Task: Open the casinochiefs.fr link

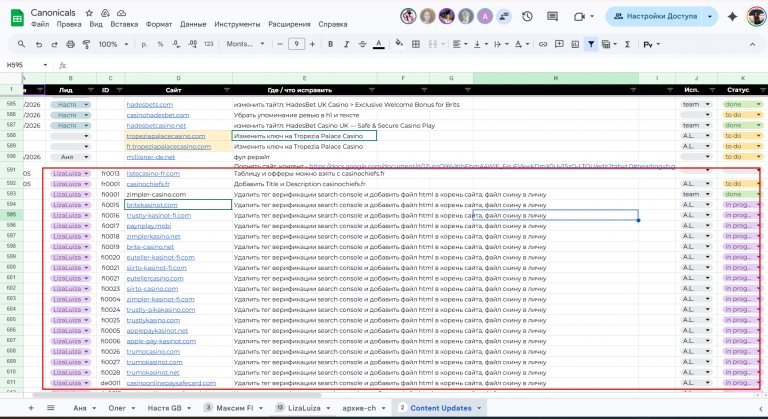Action: tap(148, 184)
